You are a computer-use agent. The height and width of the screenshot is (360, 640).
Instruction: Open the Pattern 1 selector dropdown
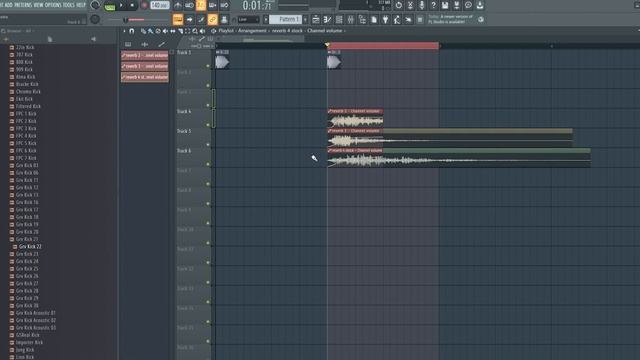(286, 19)
